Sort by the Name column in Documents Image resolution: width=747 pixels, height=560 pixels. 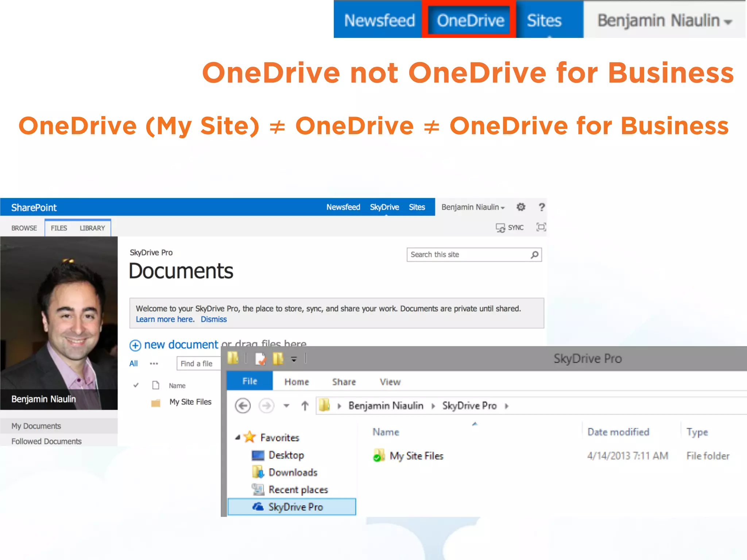177,385
